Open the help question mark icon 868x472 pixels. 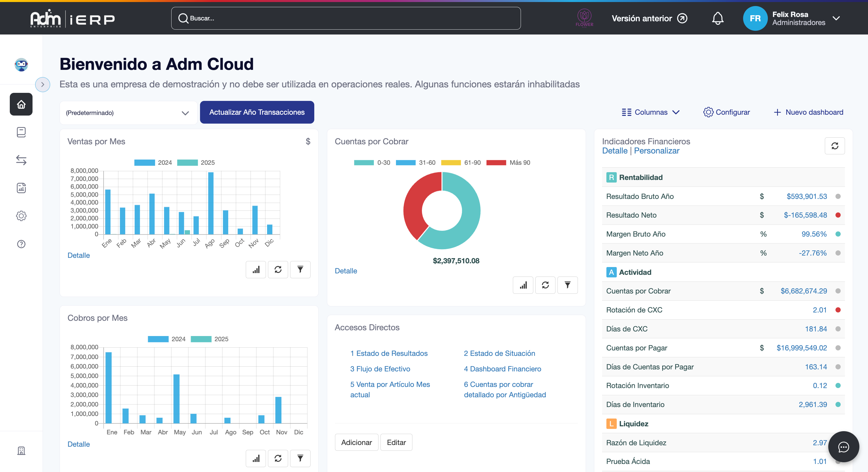[x=21, y=244]
